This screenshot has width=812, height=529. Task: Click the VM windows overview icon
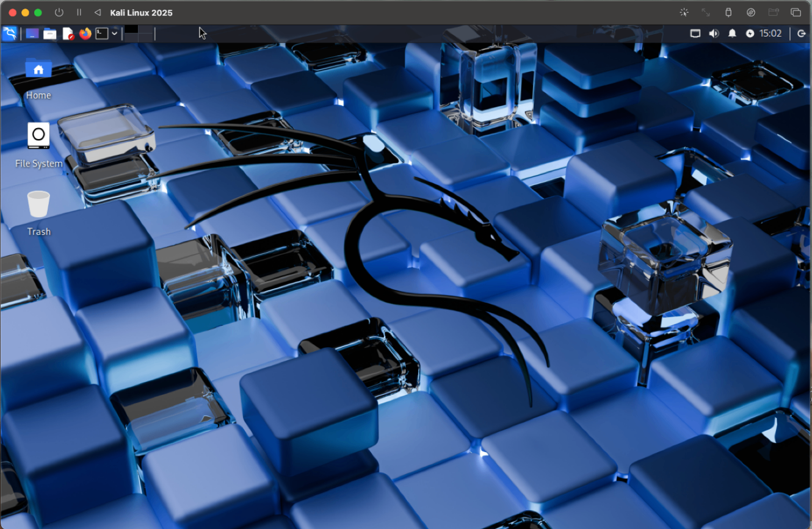point(796,12)
